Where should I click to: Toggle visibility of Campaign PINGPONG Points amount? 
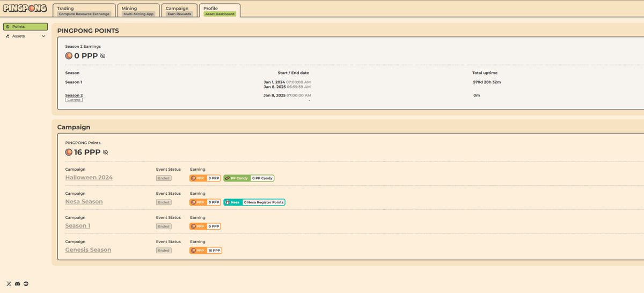point(105,152)
